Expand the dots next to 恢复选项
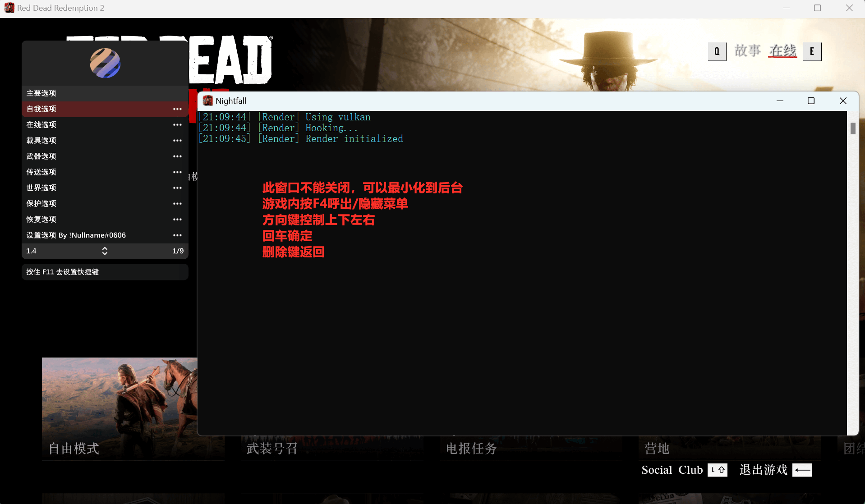This screenshot has width=865, height=504. [x=177, y=220]
